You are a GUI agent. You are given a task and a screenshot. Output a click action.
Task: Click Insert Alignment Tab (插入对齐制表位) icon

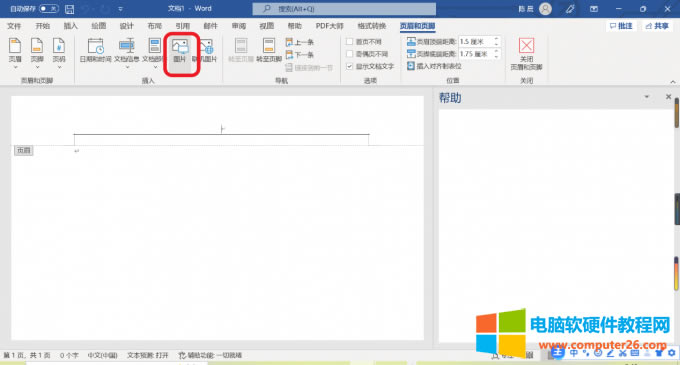point(411,66)
